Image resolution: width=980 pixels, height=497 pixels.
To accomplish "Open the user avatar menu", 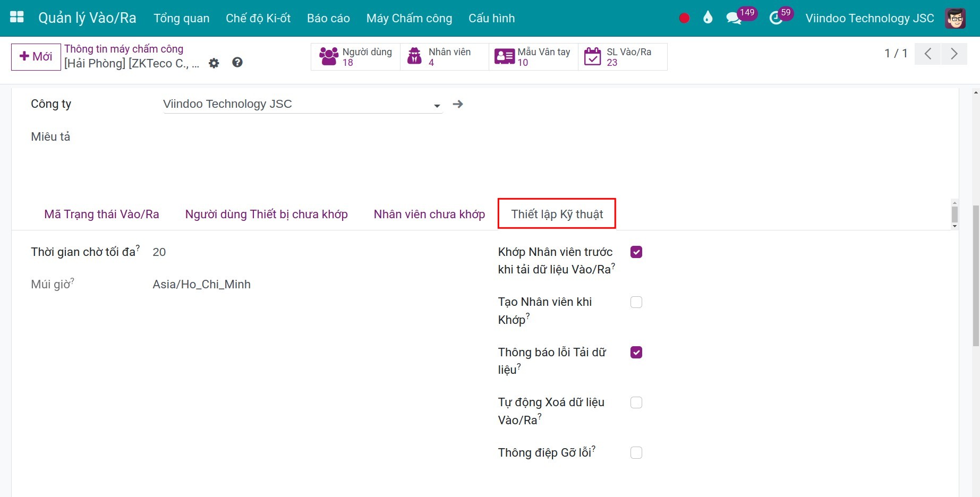I will (x=956, y=18).
